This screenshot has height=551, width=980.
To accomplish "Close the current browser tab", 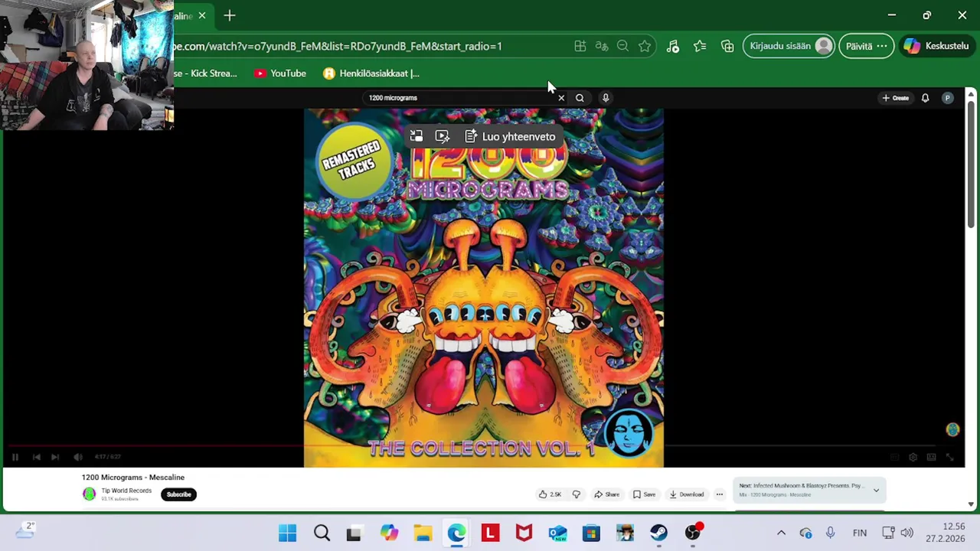I will click(x=202, y=15).
